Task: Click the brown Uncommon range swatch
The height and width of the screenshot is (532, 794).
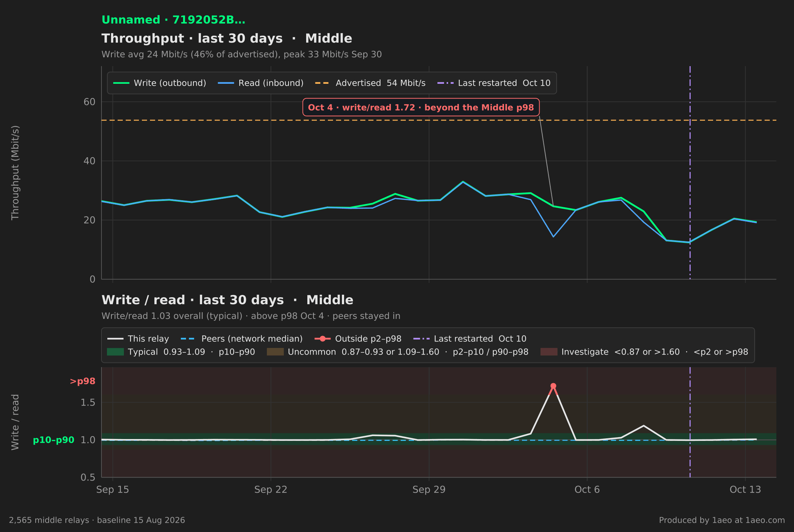Action: 275,352
